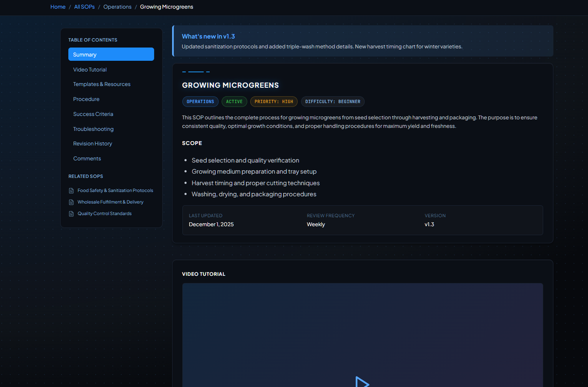Click document icon beside Wholesale Fulfillment & Delivery

(72, 202)
